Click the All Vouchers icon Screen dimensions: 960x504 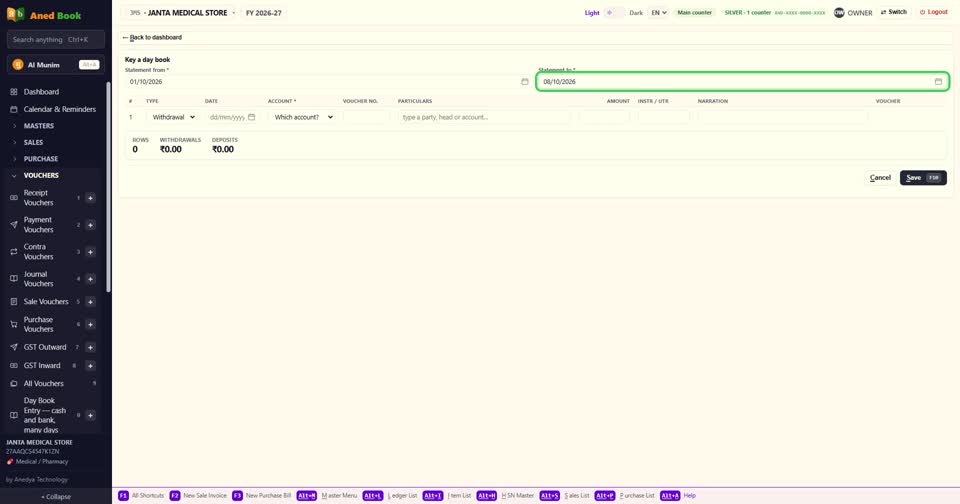click(x=13, y=383)
